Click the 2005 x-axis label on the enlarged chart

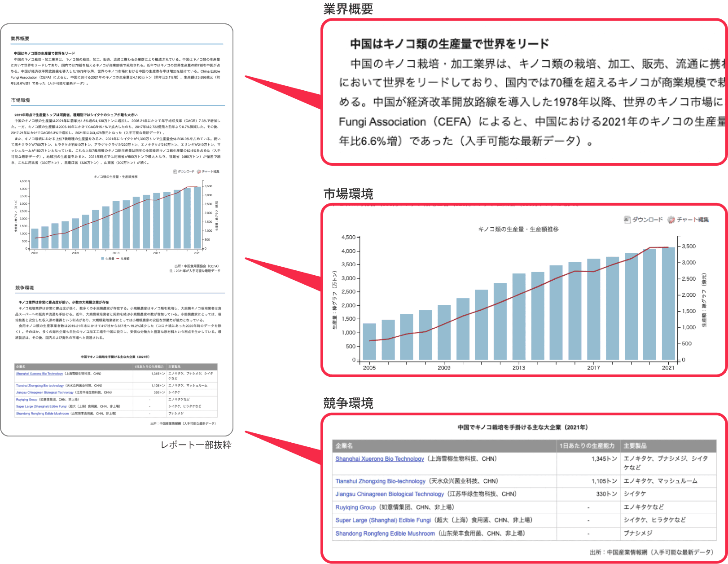pos(369,368)
